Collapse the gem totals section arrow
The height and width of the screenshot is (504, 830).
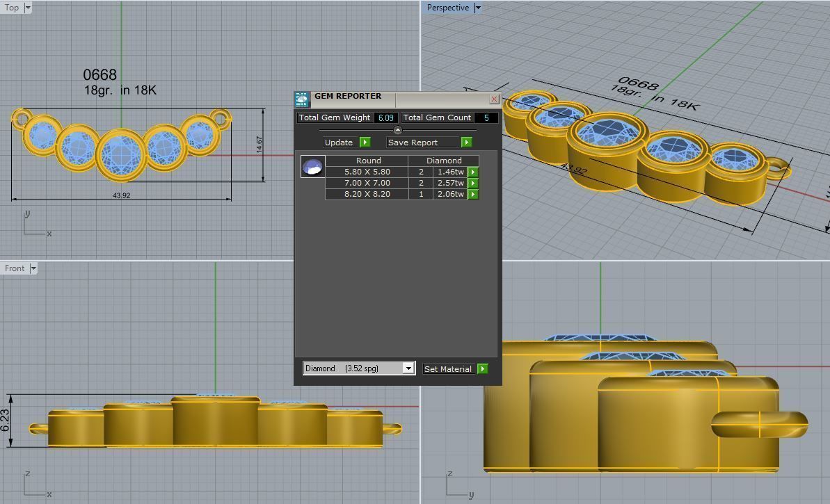[398, 130]
